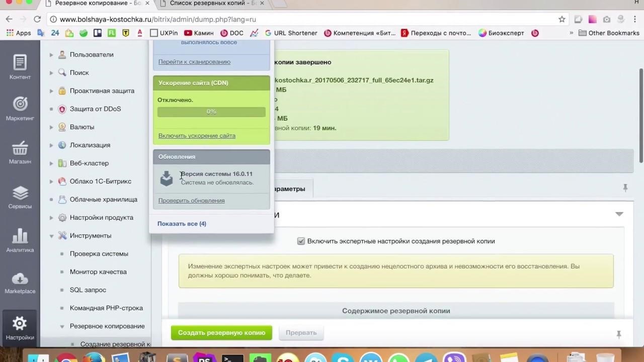Image resolution: width=644 pixels, height=362 pixels.
Task: Open the Магазин basket icon
Action: coord(20,148)
